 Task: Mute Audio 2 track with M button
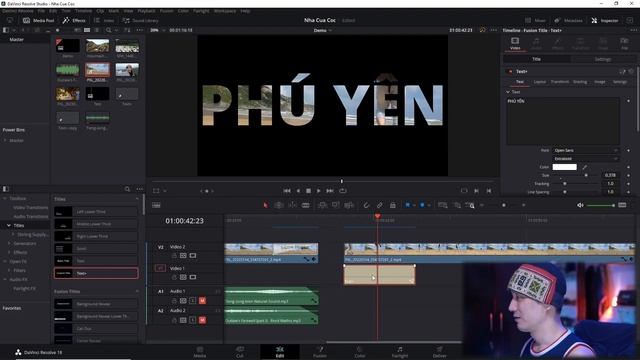tap(202, 320)
